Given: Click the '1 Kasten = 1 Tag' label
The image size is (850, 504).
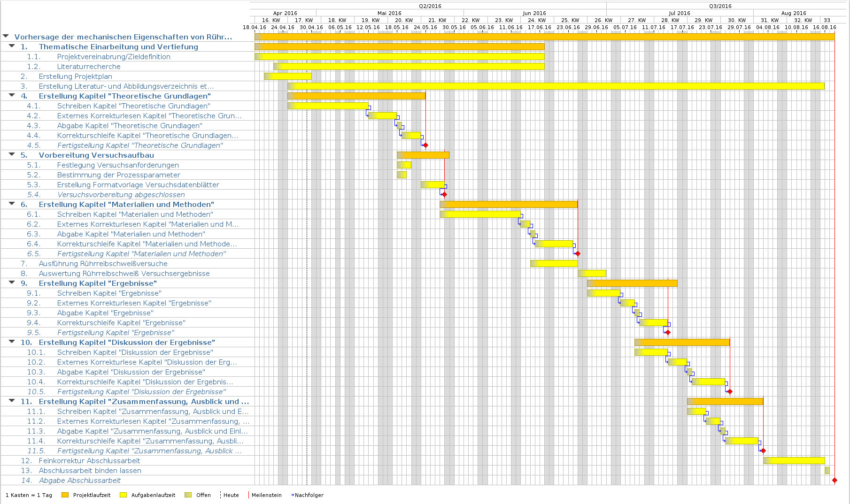Looking at the screenshot, I should click(x=29, y=495).
